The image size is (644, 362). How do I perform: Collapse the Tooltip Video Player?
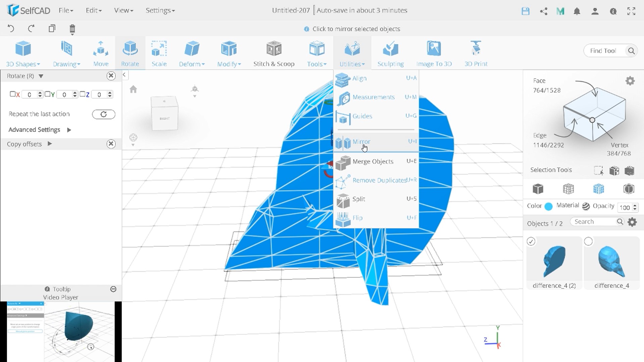[113, 289]
